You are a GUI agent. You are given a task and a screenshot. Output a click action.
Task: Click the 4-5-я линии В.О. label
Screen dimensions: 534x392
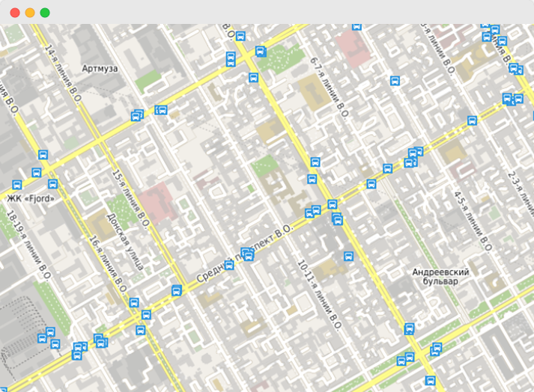coord(473,221)
